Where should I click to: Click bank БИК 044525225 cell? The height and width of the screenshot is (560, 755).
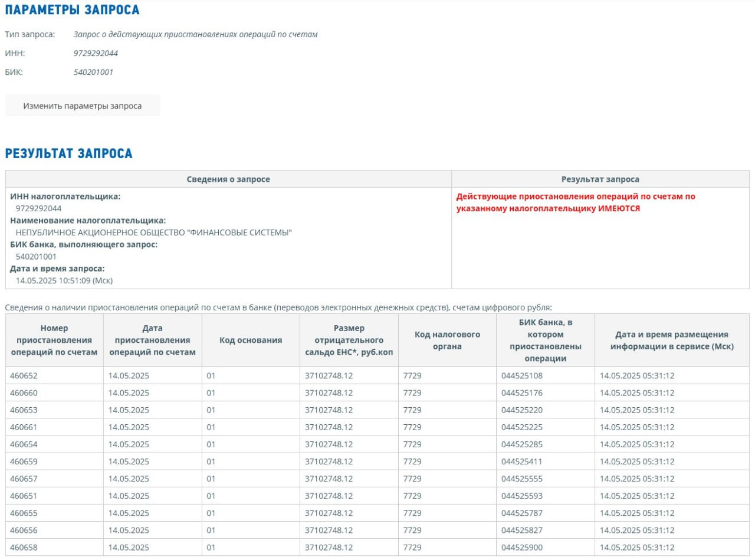tap(546, 427)
